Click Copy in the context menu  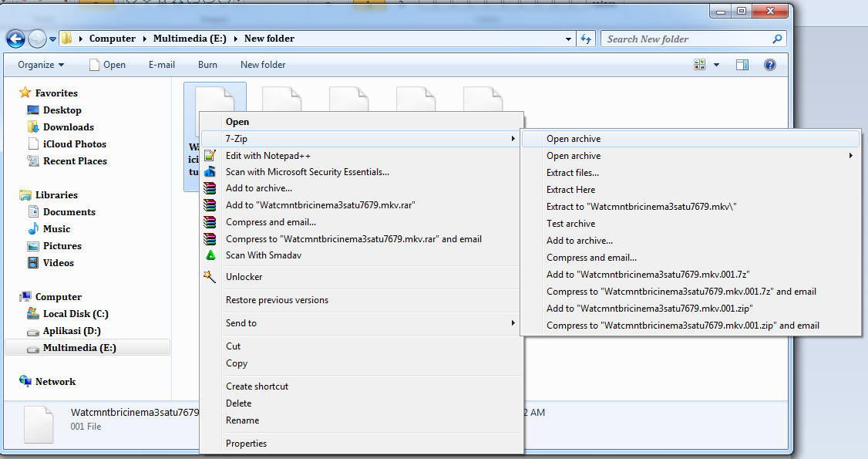pos(361,363)
